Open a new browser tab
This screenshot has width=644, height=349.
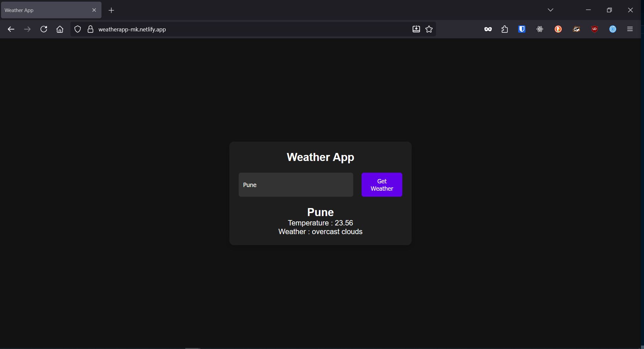[111, 10]
